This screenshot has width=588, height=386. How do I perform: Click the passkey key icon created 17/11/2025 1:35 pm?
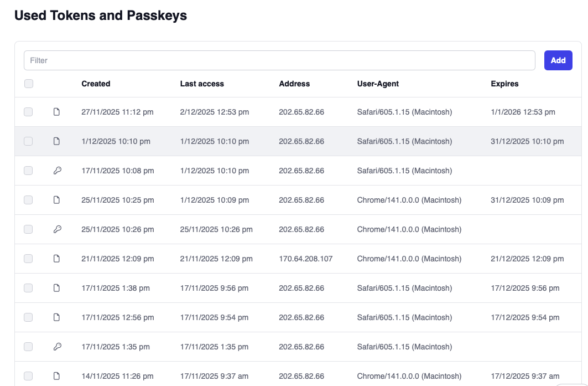pos(56,347)
